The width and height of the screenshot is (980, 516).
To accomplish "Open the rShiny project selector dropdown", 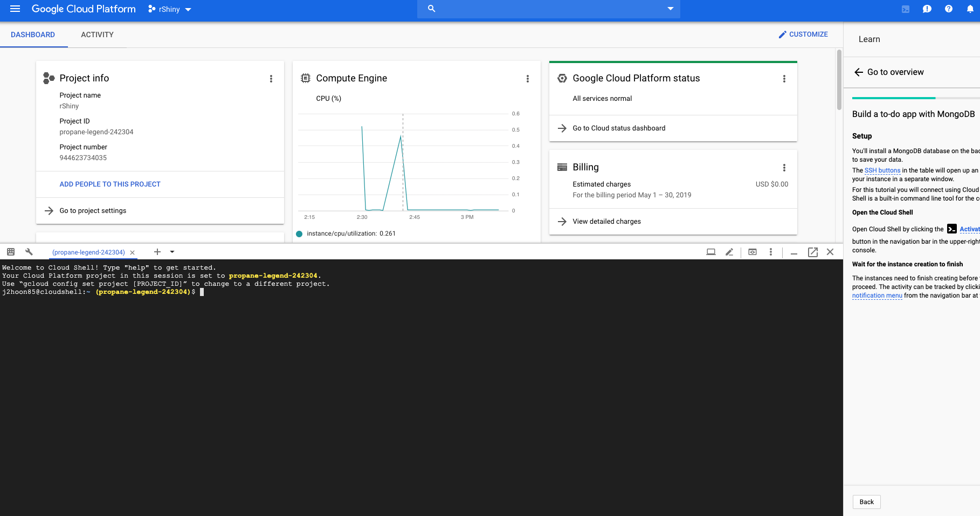I will point(170,9).
